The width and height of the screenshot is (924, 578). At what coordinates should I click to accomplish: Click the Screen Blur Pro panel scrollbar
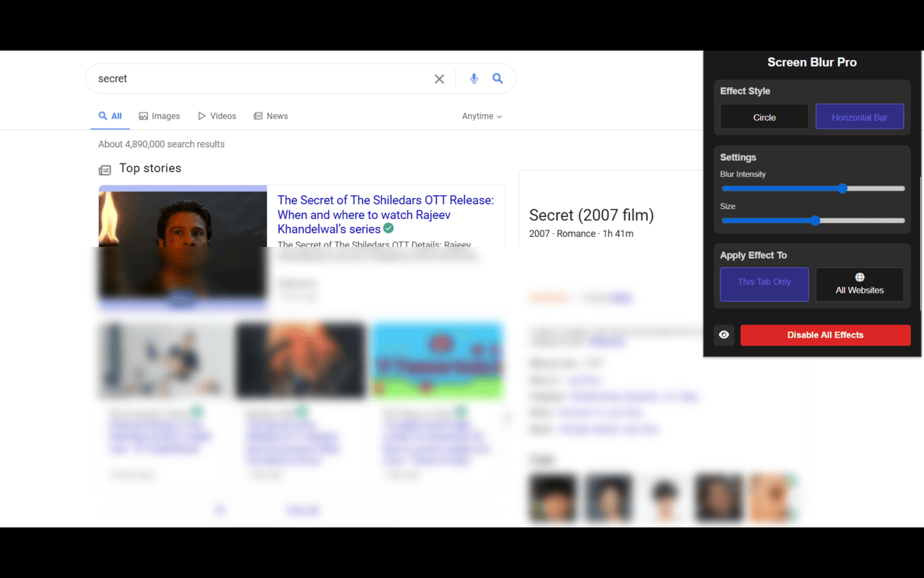click(x=921, y=243)
